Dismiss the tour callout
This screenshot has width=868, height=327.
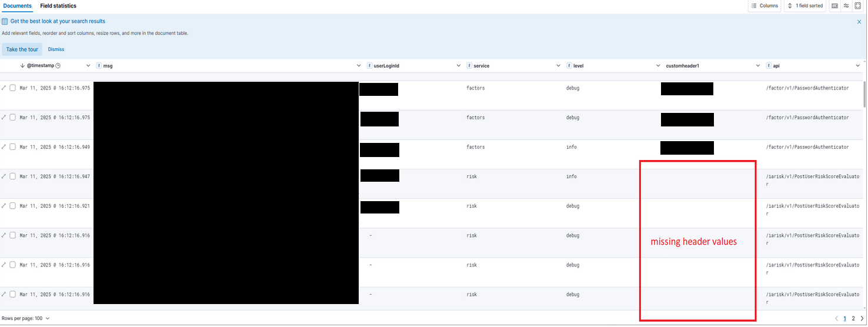click(56, 49)
